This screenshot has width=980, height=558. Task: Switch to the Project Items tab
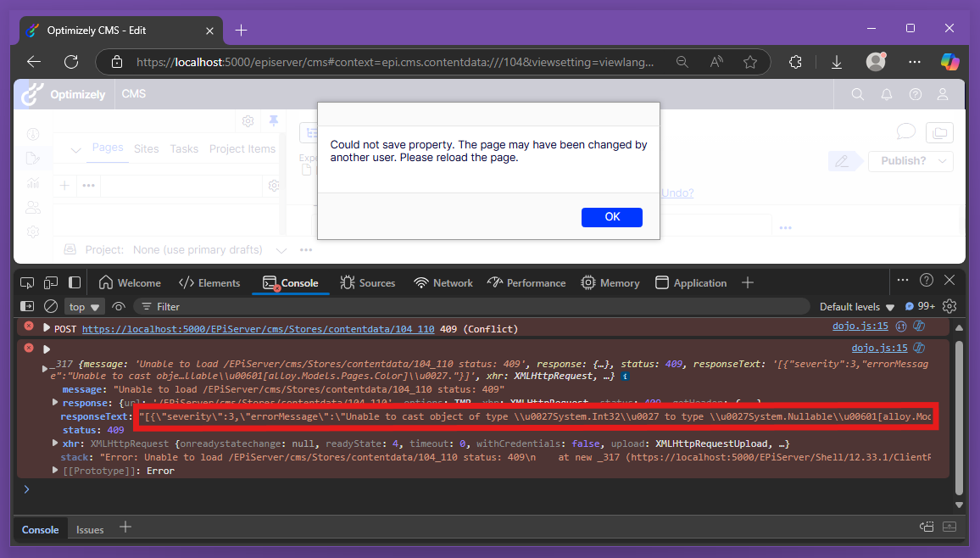click(x=242, y=148)
